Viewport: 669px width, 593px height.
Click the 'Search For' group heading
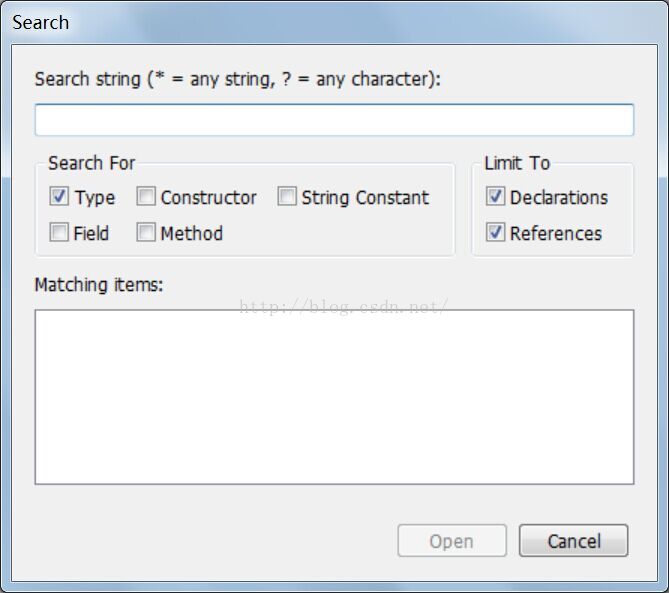tap(92, 163)
